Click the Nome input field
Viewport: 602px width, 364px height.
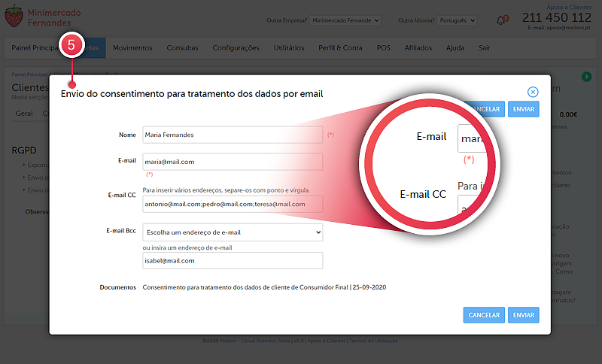(233, 135)
